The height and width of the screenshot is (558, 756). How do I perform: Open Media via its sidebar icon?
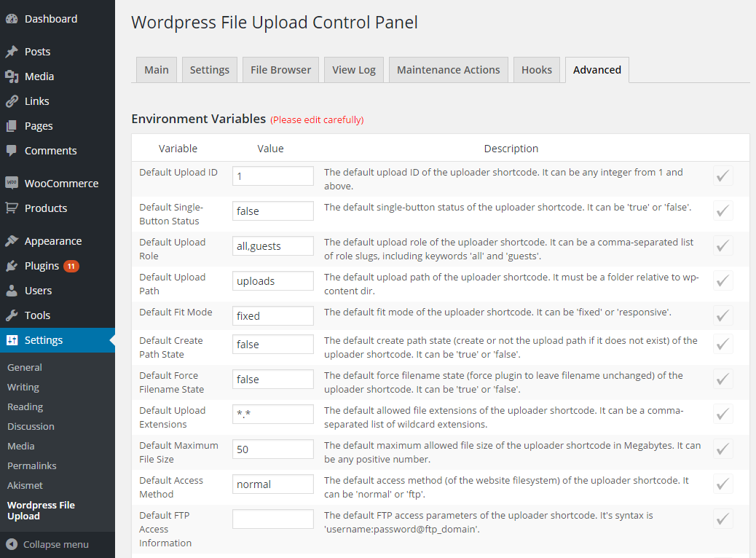(x=12, y=76)
